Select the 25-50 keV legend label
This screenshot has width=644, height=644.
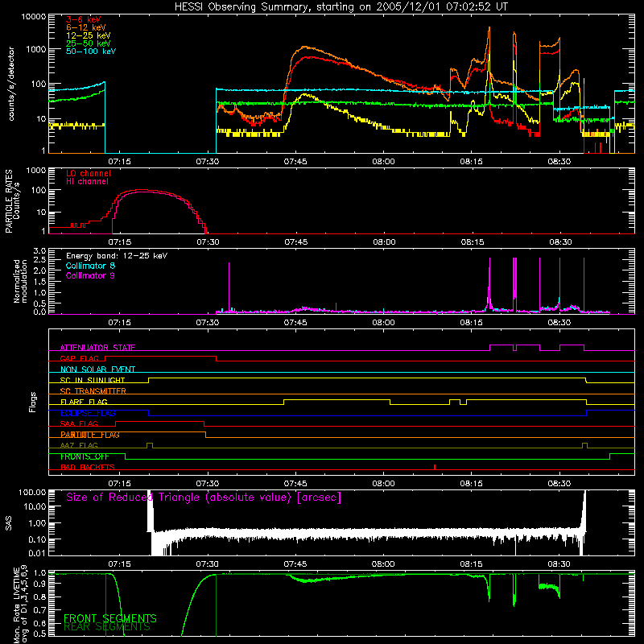pos(89,43)
